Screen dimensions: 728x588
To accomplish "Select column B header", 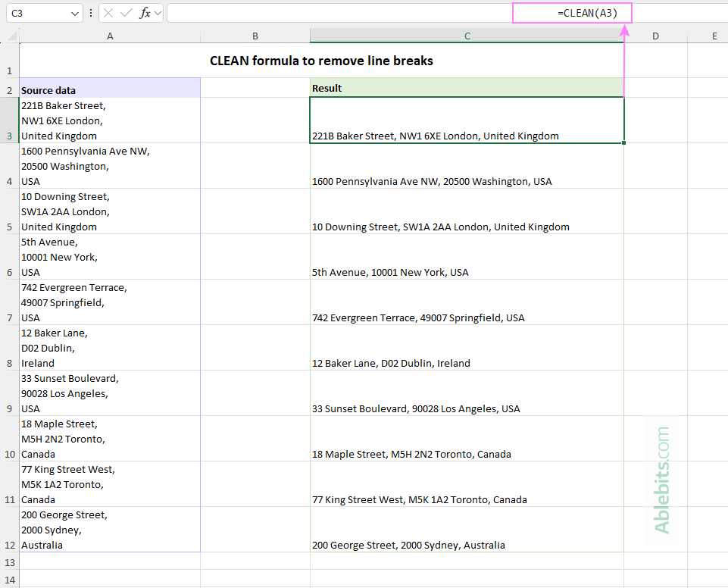I will [255, 36].
